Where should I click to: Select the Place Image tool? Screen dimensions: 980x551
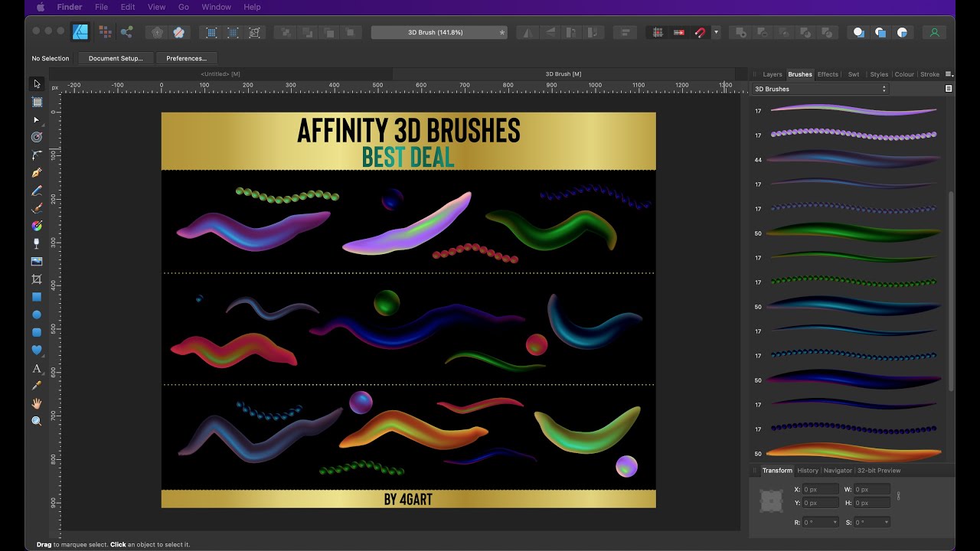37,261
